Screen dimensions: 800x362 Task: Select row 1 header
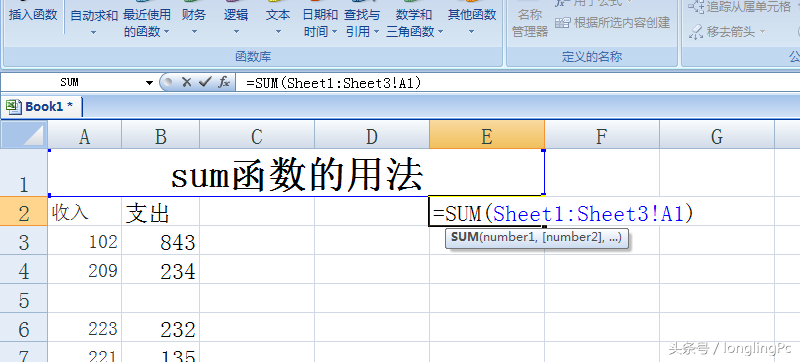[x=24, y=173]
